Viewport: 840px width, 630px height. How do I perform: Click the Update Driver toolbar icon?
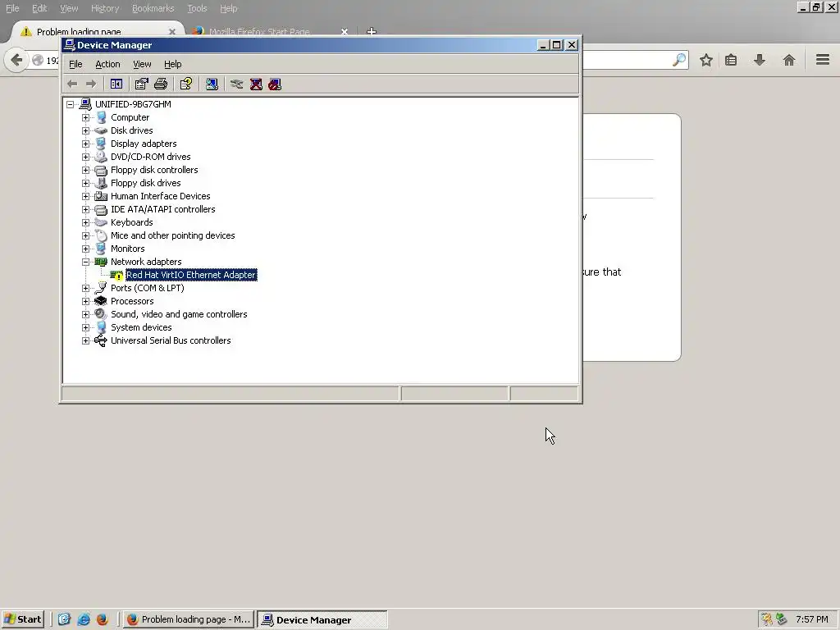(x=237, y=84)
